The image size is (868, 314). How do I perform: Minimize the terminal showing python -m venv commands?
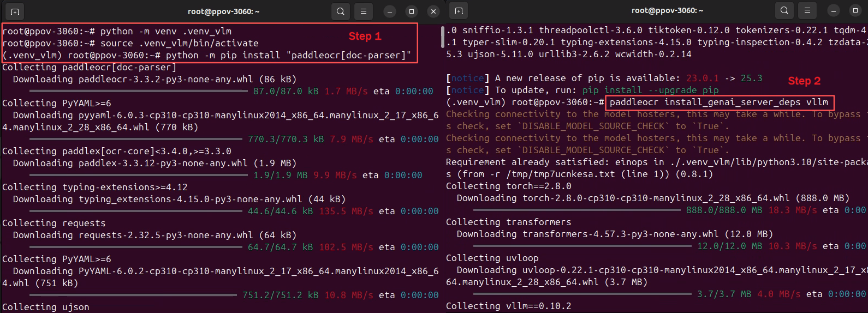point(390,11)
